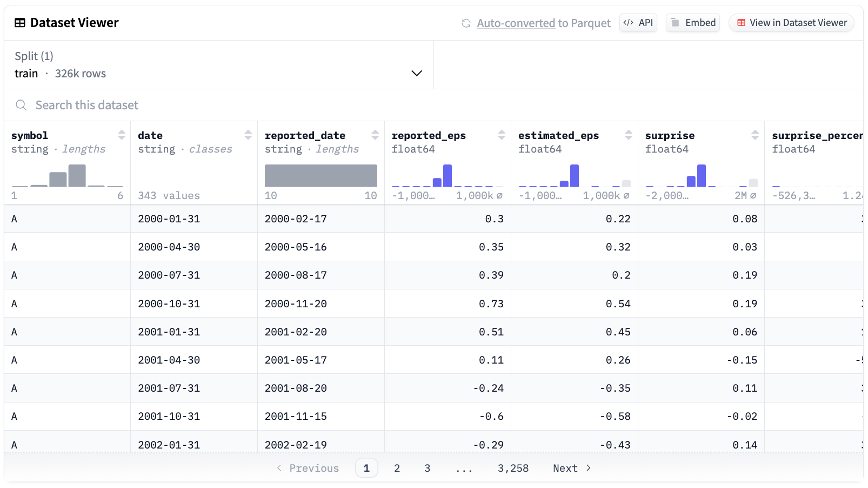The width and height of the screenshot is (868, 488).
Task: Open the API panel
Action: pyautogui.click(x=638, y=23)
